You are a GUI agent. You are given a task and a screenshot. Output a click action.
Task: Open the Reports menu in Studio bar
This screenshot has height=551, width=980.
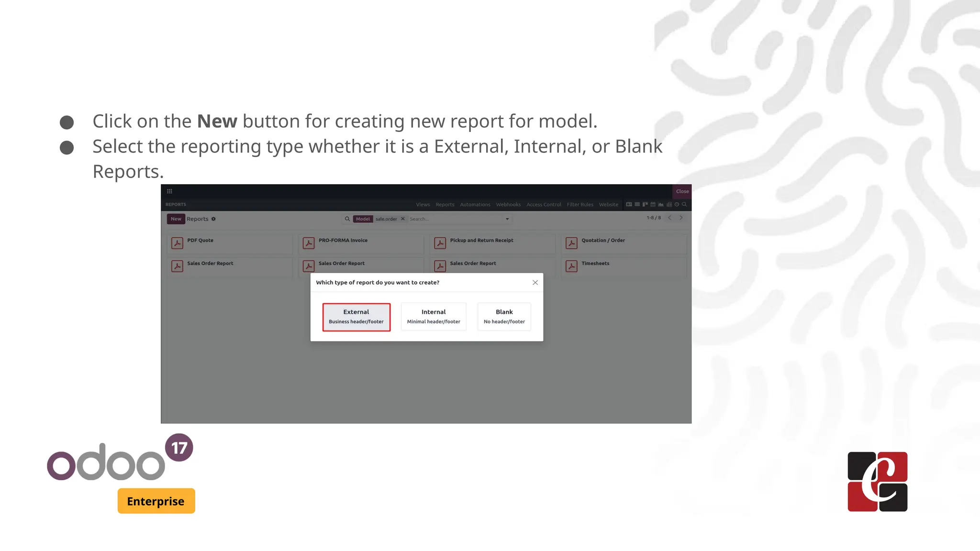445,205
